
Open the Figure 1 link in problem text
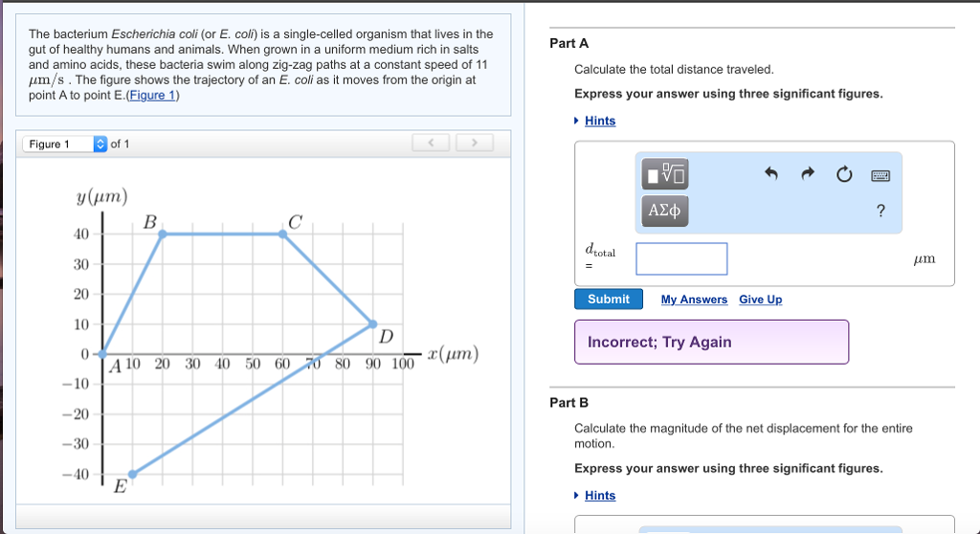(x=152, y=95)
